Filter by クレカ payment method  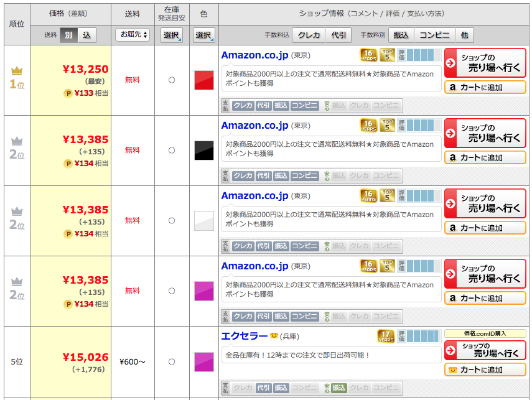click(x=309, y=35)
